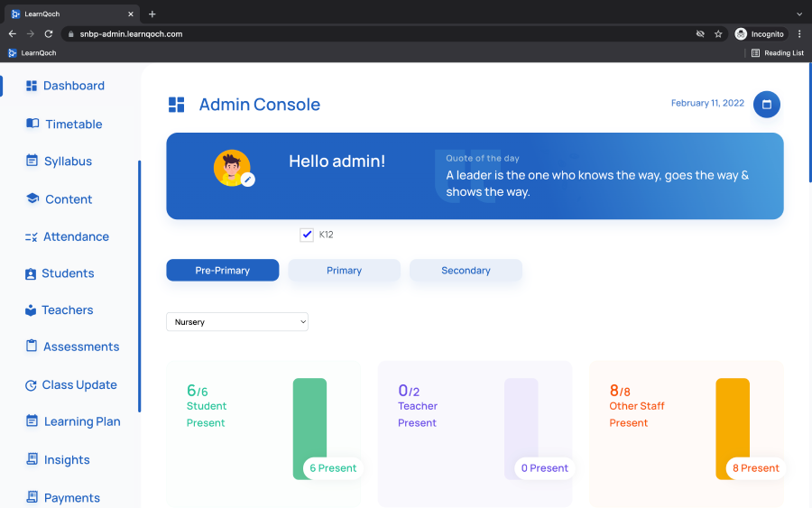Click the Assessments clipboard icon

32,346
